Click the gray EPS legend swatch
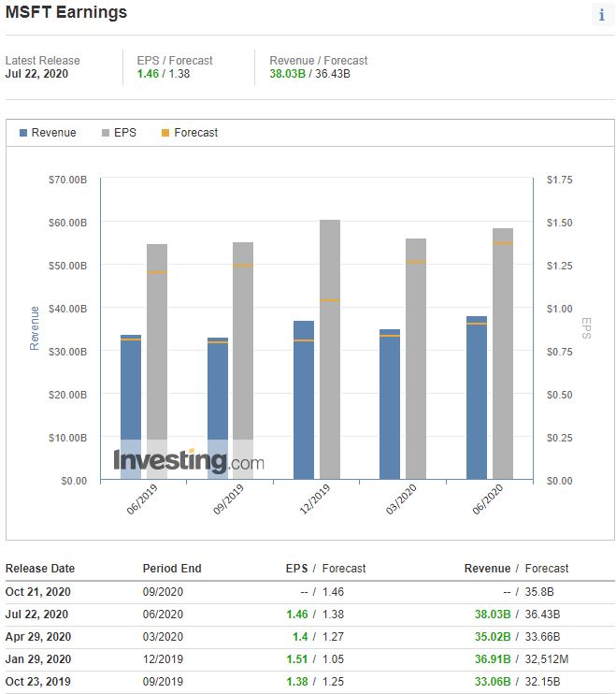This screenshot has height=694, width=616. pos(106,133)
